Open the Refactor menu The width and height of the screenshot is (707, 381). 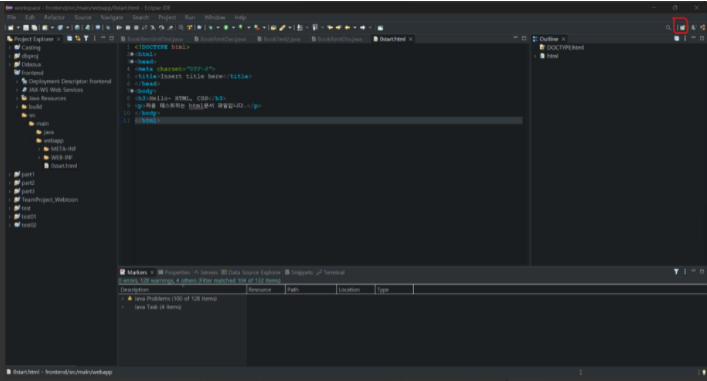click(54, 17)
